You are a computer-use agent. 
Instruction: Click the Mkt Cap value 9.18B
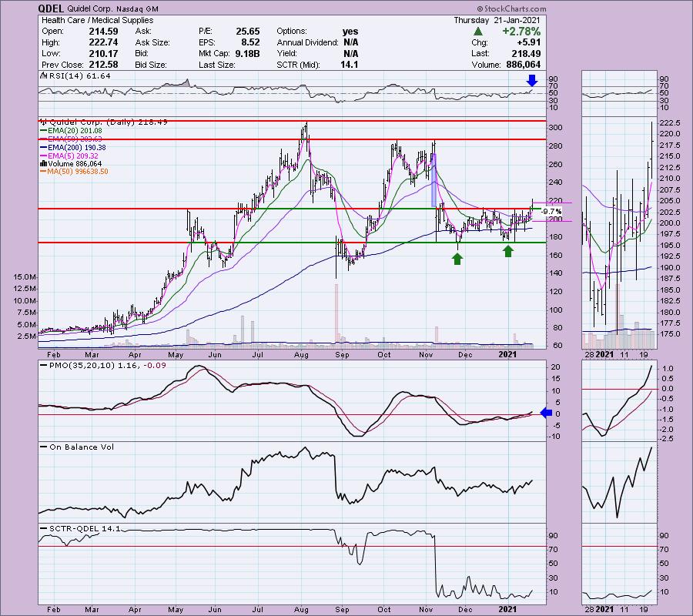click(x=247, y=53)
